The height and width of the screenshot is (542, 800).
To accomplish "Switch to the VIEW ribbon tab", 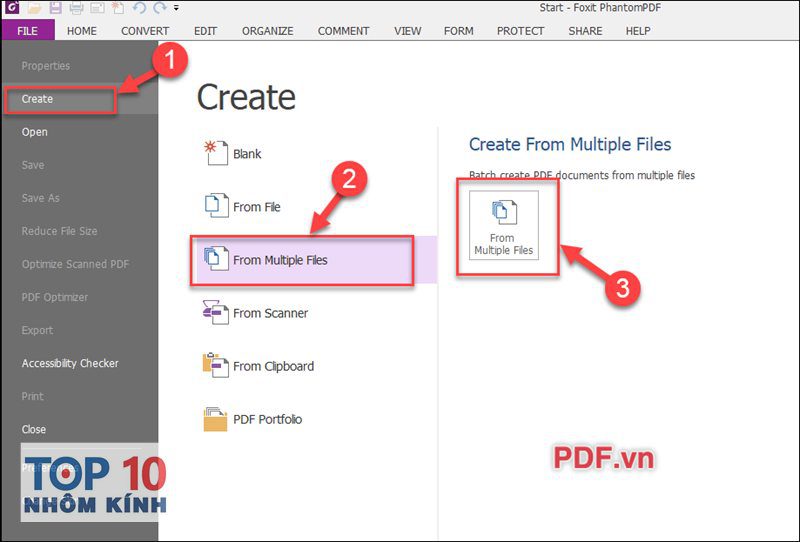I will point(408,31).
